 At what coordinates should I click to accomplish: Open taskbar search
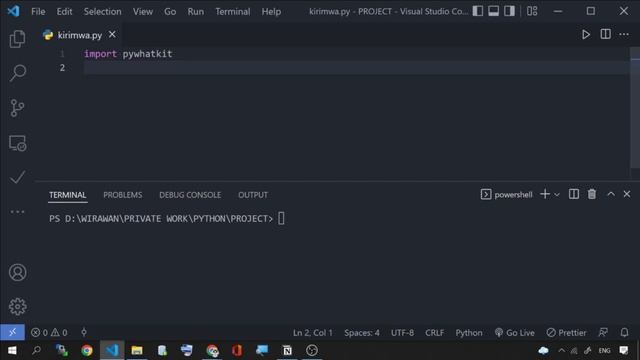click(x=36, y=351)
